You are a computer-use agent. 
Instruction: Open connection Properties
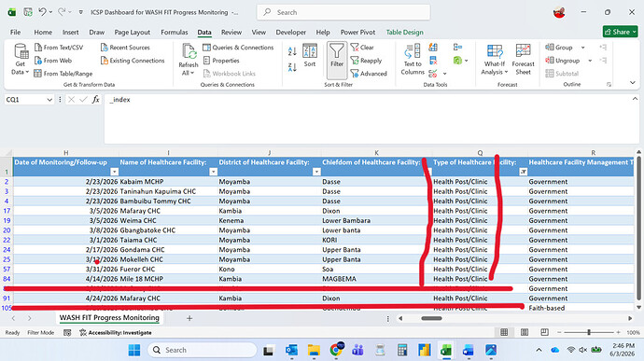(x=221, y=61)
